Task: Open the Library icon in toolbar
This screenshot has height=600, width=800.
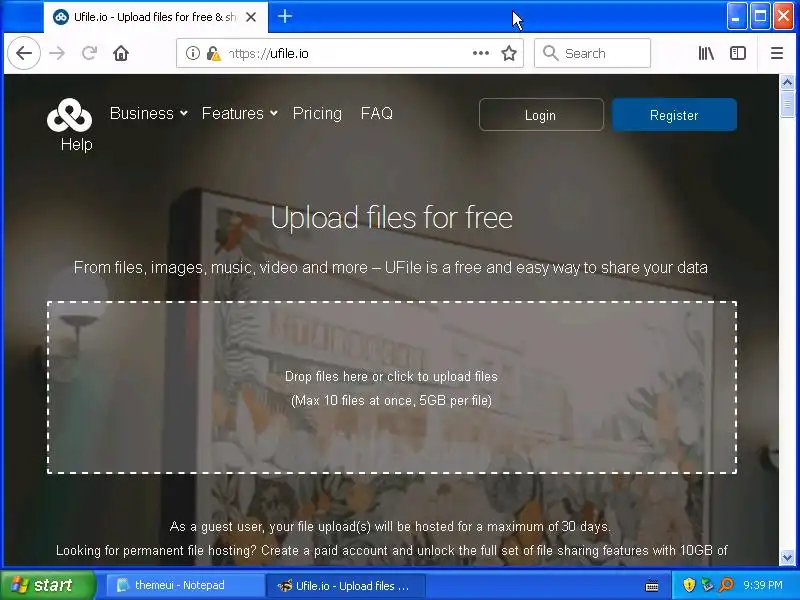Action: [x=706, y=53]
